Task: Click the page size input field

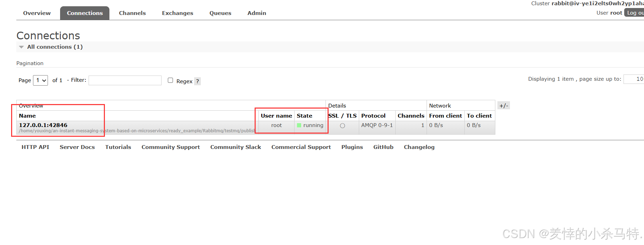Action: point(634,79)
